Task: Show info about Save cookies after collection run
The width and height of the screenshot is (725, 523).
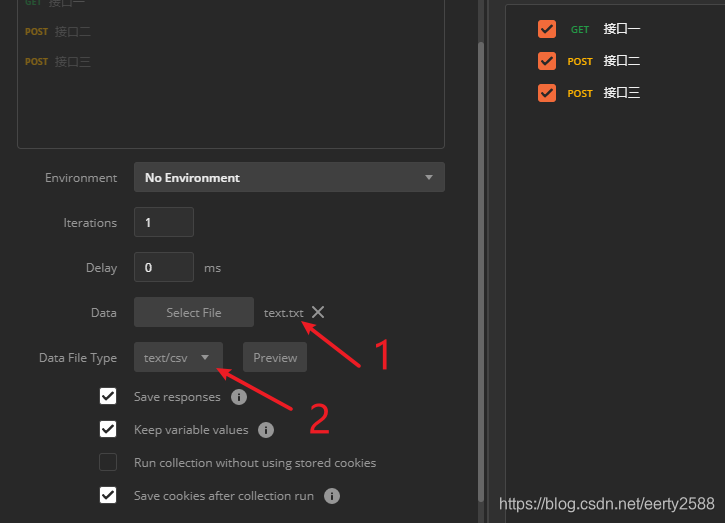Action: point(332,496)
